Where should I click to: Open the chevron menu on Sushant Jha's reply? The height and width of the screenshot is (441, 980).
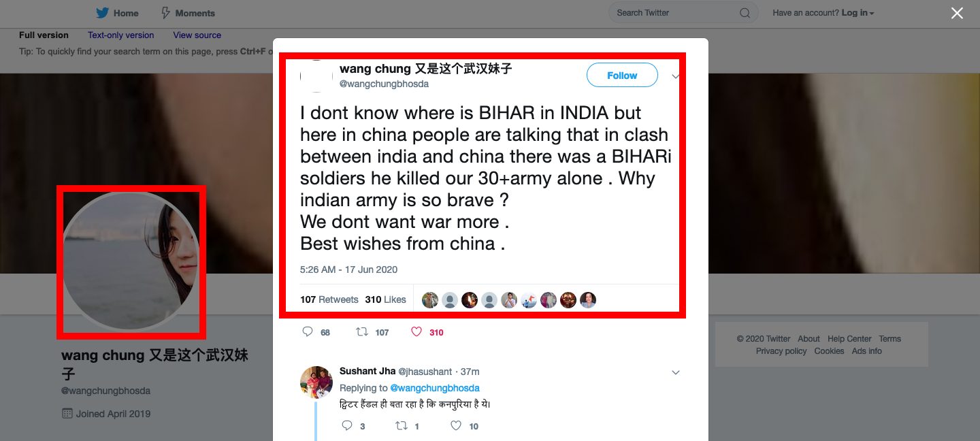pyautogui.click(x=676, y=372)
